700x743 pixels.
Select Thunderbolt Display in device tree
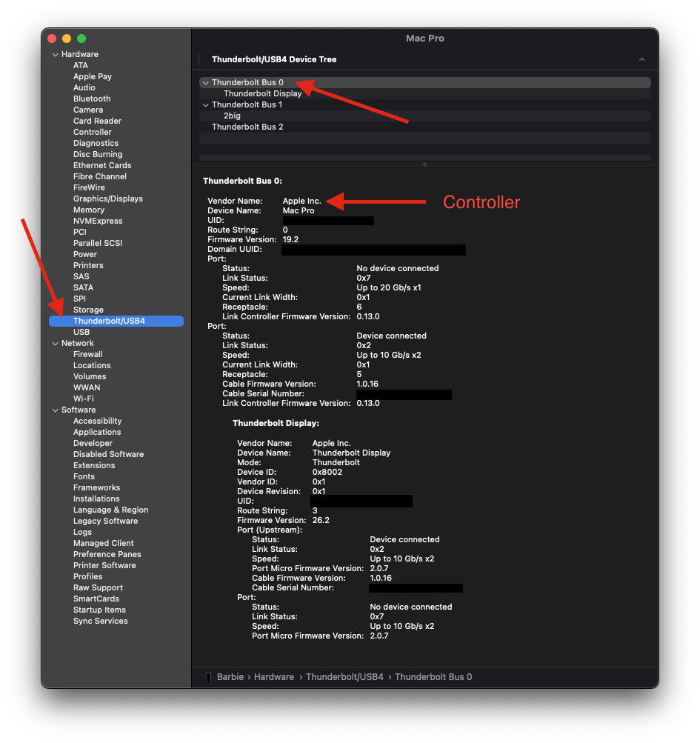(x=262, y=93)
